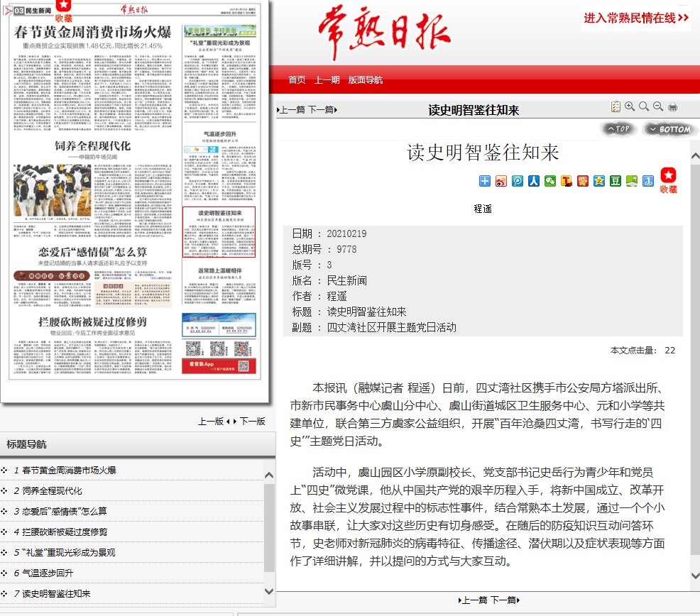
Task: Click the yellow T share icon
Action: tap(567, 181)
